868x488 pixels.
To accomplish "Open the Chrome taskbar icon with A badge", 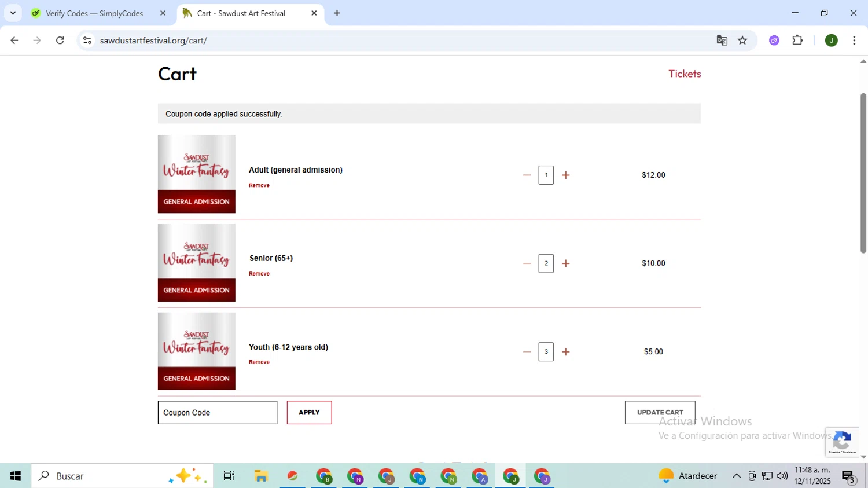I will point(480,476).
